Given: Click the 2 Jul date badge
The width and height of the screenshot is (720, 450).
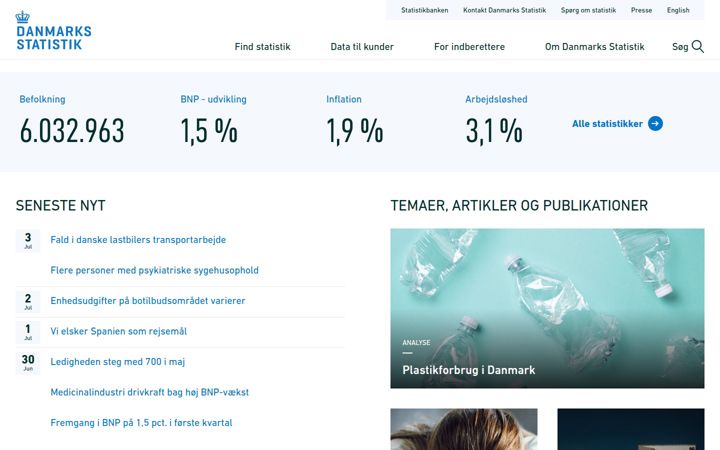Looking at the screenshot, I should pos(28,302).
